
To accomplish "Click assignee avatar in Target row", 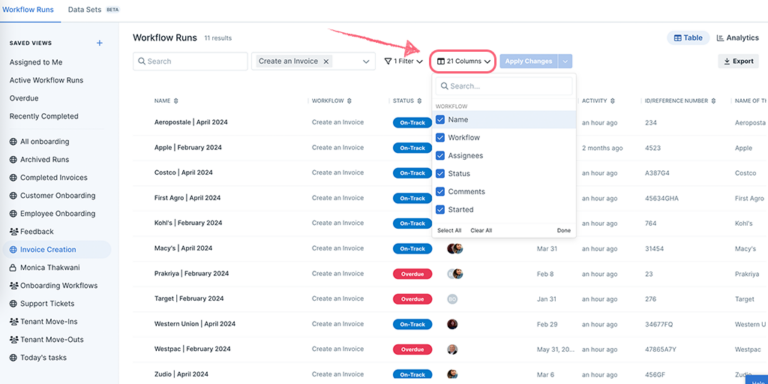I will coord(452,299).
